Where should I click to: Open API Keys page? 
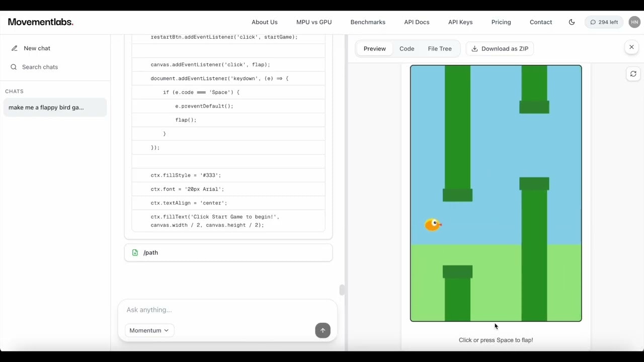pos(460,22)
